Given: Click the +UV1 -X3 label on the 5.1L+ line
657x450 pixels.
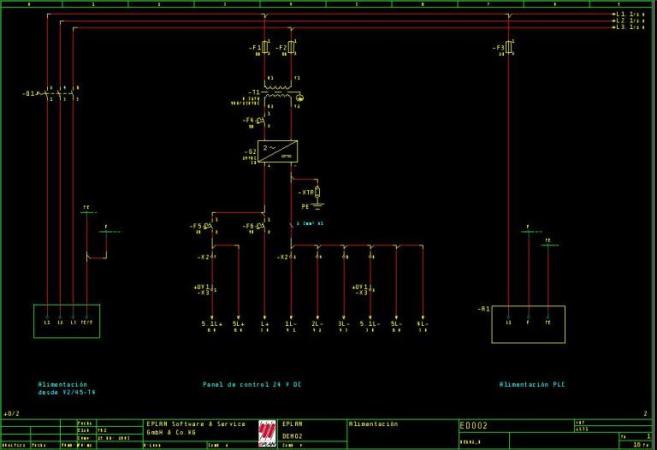Looking at the screenshot, I should coord(204,290).
